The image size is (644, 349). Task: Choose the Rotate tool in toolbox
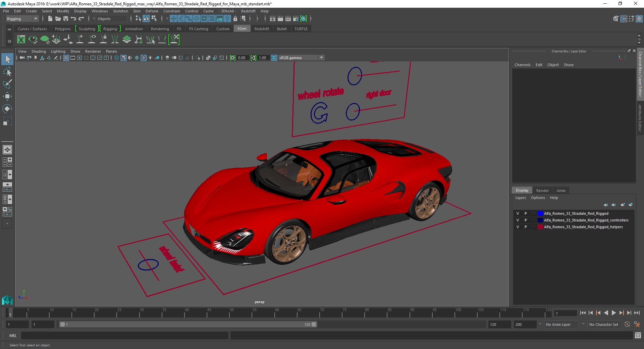point(7,108)
